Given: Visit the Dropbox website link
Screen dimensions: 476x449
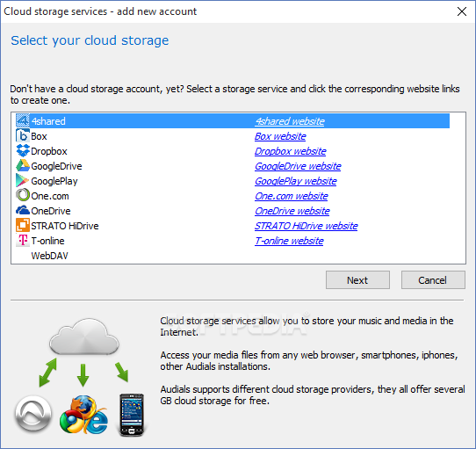Looking at the screenshot, I should click(x=291, y=151).
